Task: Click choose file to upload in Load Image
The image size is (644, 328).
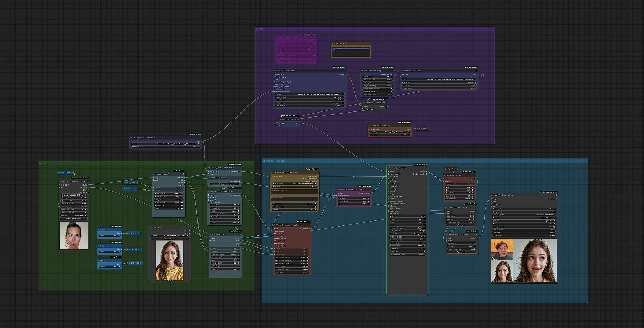Action: [170, 239]
